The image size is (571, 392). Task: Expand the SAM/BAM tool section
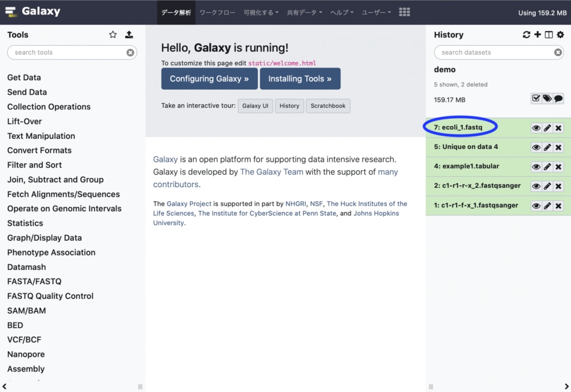[27, 311]
